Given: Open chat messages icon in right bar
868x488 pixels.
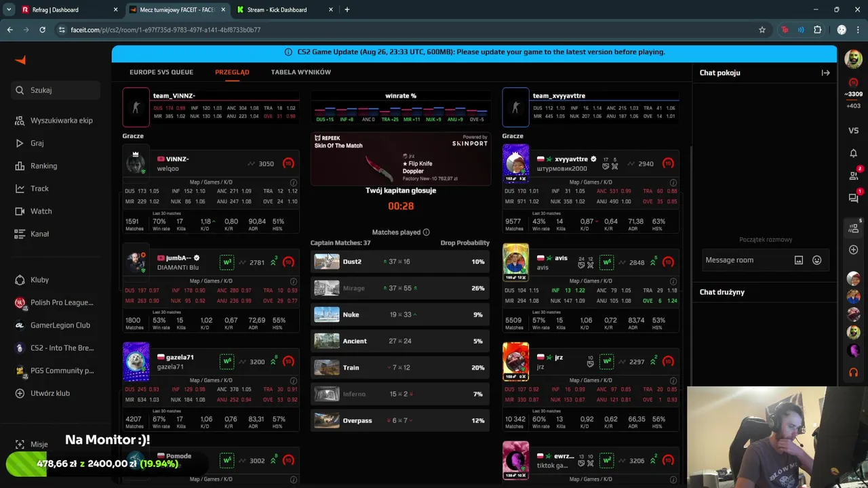Looking at the screenshot, I should click(853, 198).
